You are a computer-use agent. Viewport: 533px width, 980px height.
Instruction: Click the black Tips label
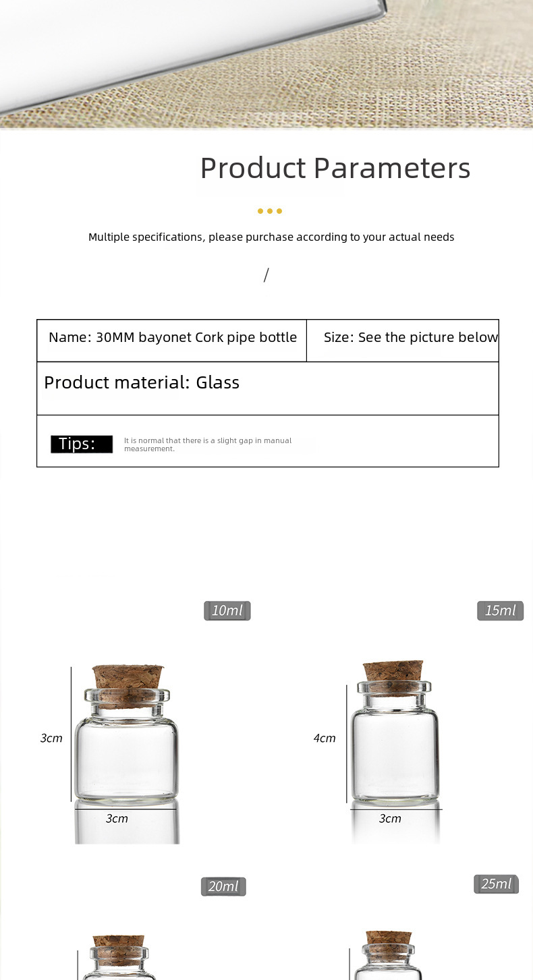click(82, 444)
